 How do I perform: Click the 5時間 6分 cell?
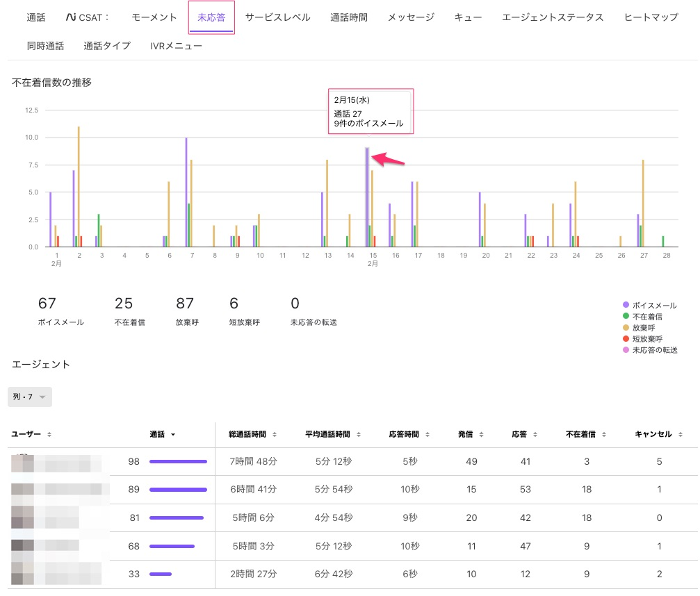(253, 518)
